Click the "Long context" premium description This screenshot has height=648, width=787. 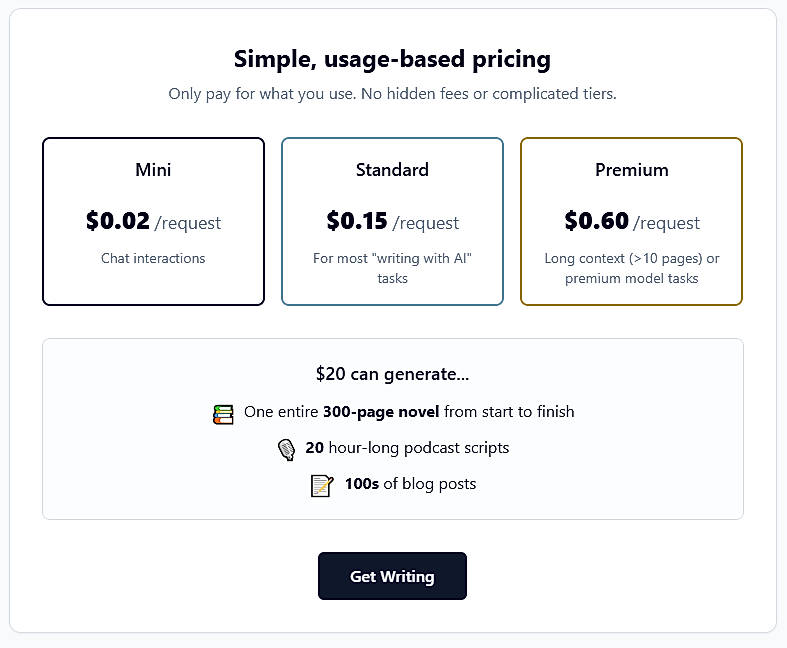631,268
